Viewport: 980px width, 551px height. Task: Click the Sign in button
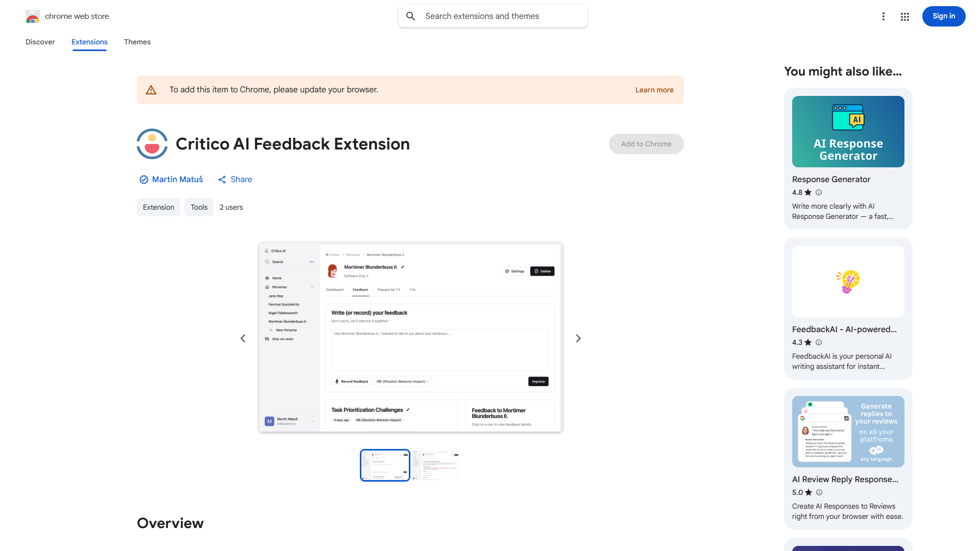(x=943, y=16)
